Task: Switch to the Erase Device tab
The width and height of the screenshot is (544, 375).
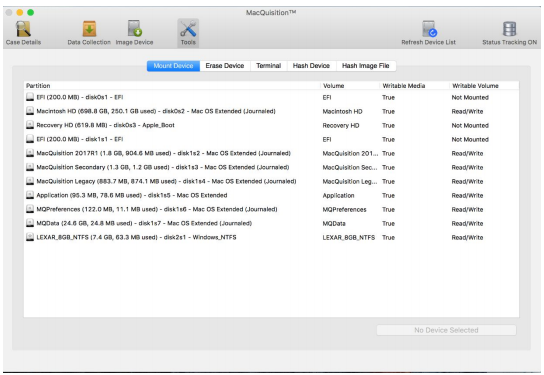Action: point(225,66)
